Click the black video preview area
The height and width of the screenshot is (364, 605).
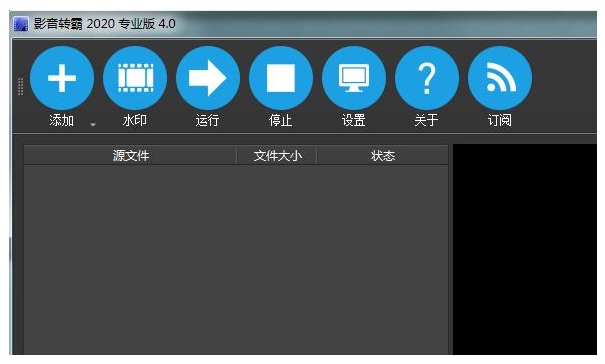coord(525,249)
